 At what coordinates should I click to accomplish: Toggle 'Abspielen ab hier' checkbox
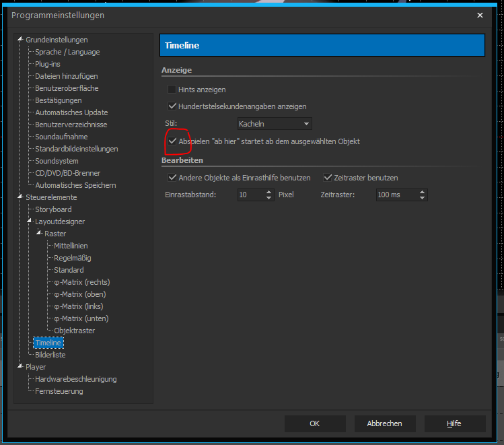tap(172, 141)
